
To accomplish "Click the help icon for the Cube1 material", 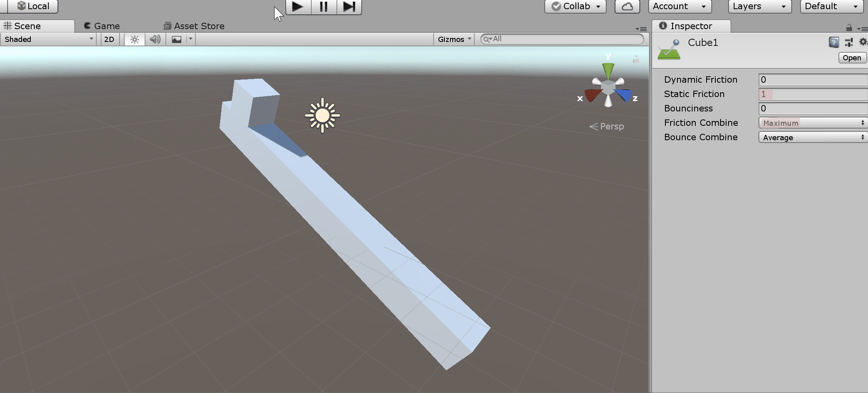I will [x=834, y=42].
